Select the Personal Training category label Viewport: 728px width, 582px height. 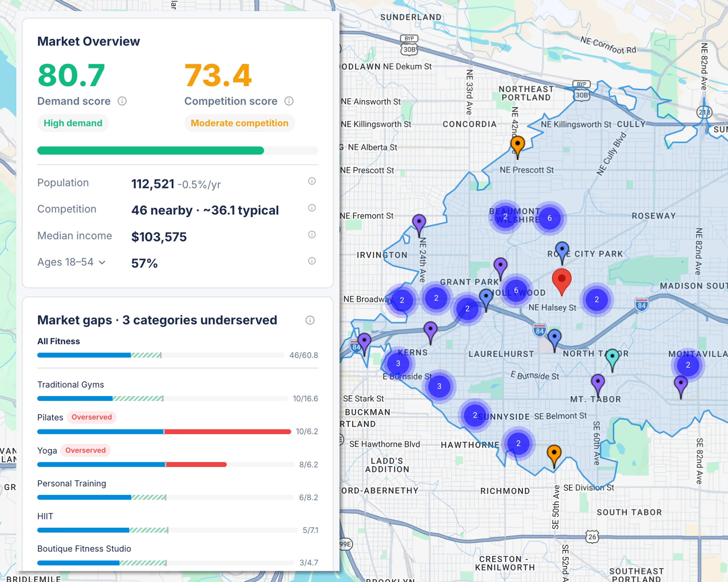coord(71,483)
